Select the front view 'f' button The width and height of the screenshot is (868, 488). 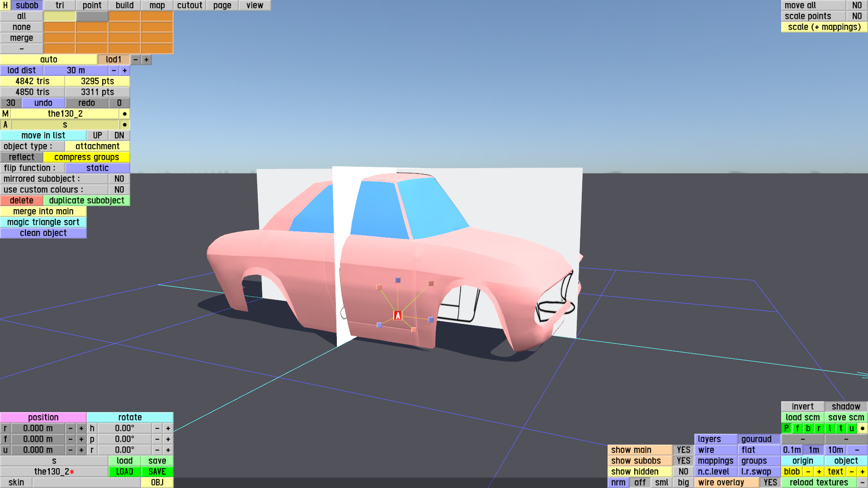click(797, 428)
